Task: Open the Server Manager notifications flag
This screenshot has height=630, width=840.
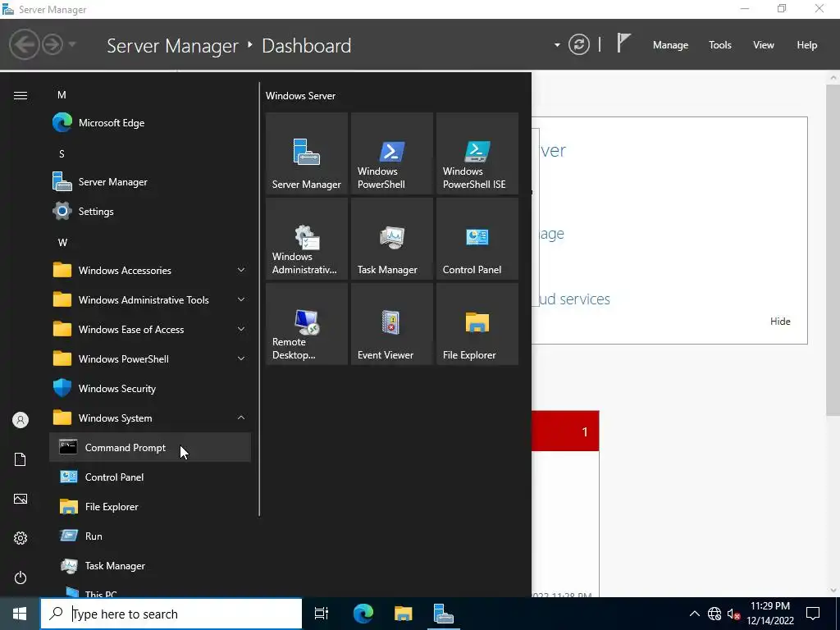Action: 623,43
